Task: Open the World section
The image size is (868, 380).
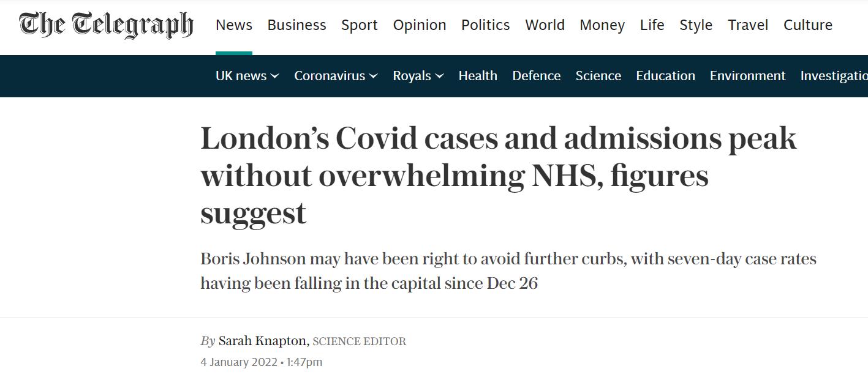Action: [x=545, y=25]
